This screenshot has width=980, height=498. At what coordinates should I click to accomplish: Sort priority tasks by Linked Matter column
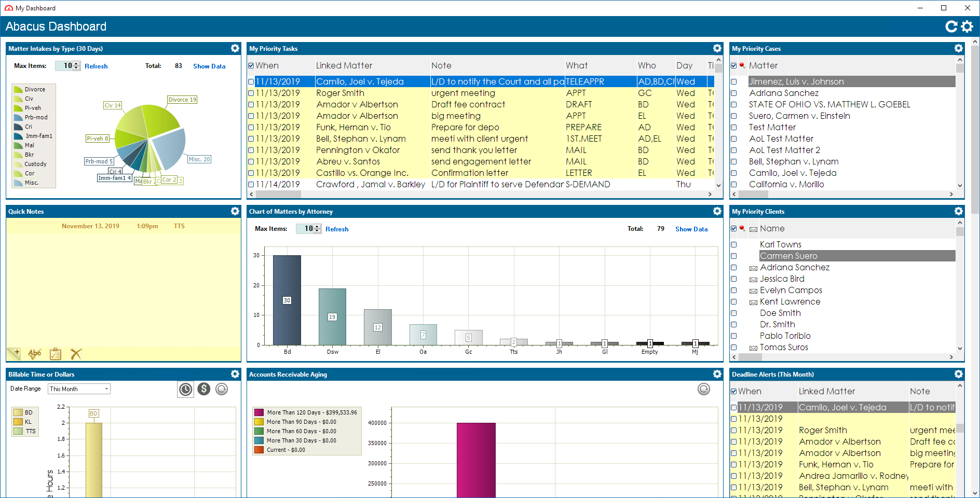(x=344, y=66)
